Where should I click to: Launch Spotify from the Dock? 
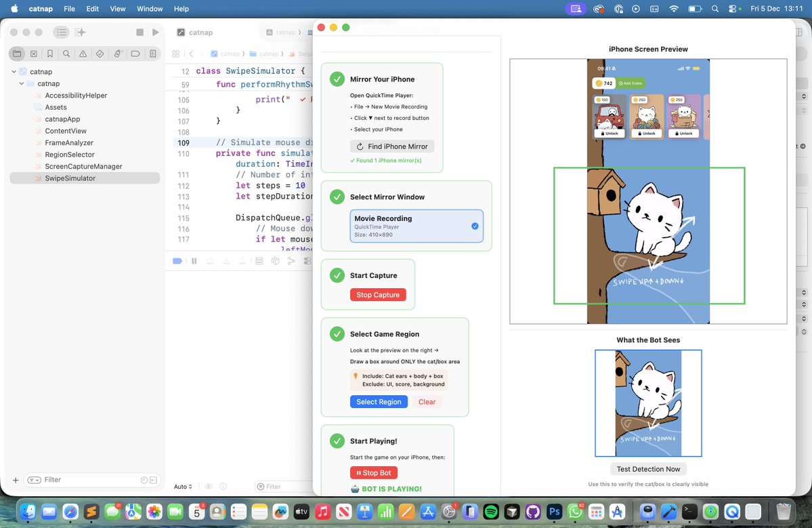[491, 512]
